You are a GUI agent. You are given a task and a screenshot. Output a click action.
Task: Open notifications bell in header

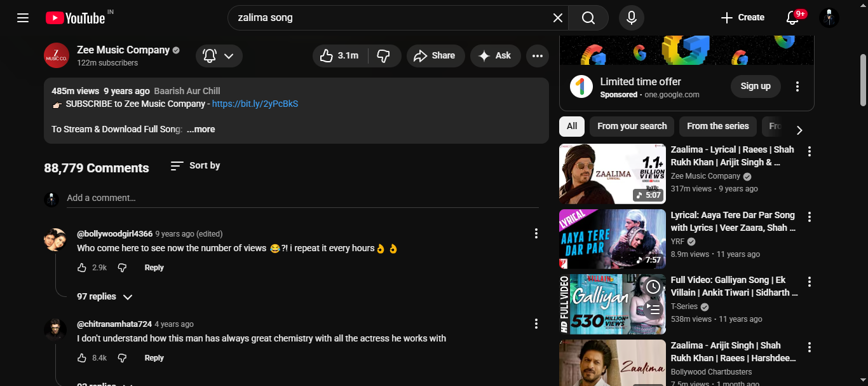pyautogui.click(x=792, y=18)
